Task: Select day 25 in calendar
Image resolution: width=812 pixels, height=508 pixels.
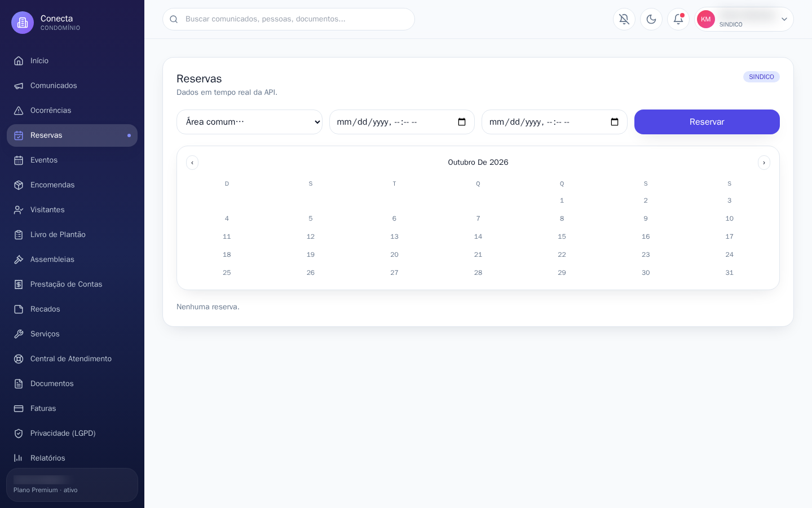Action: click(227, 273)
